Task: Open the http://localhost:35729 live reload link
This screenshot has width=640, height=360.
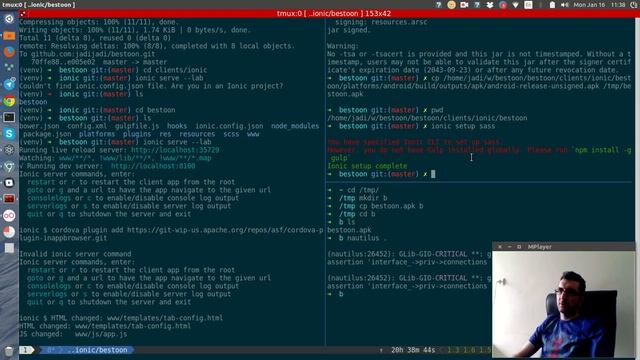Action: (x=175, y=150)
